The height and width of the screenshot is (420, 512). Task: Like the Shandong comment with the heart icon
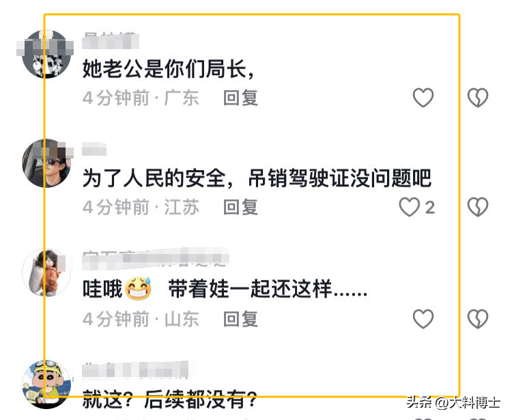[x=423, y=319]
